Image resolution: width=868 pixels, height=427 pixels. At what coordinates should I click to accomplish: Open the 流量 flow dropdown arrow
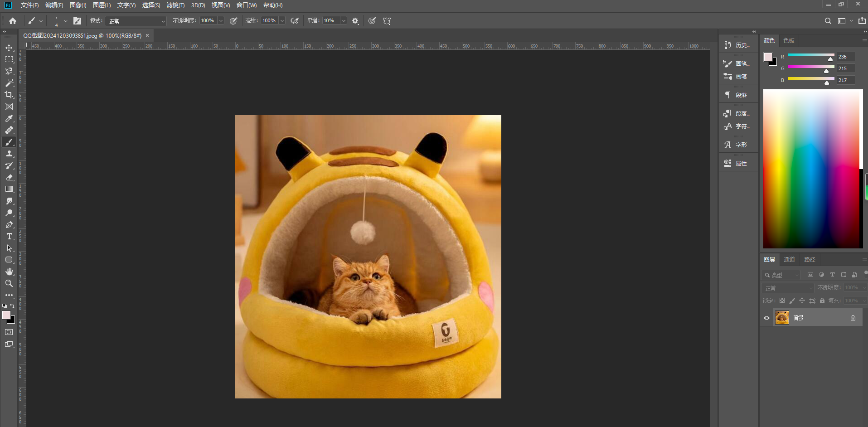pyautogui.click(x=282, y=21)
